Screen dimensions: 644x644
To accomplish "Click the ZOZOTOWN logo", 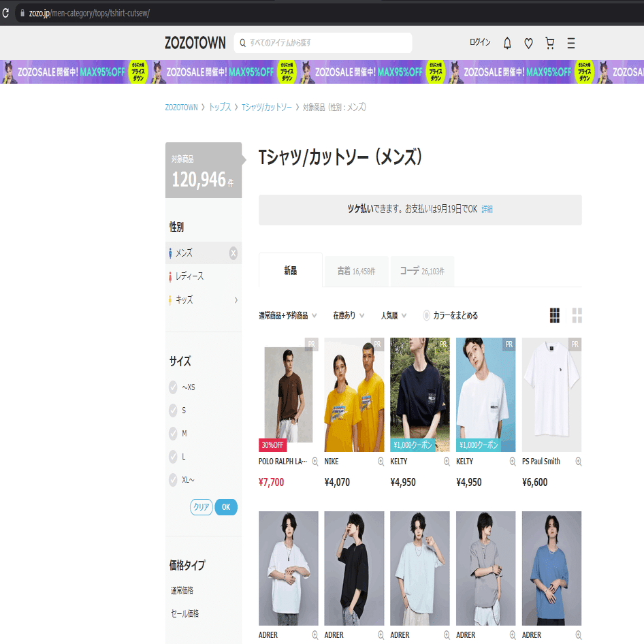I will coord(195,43).
